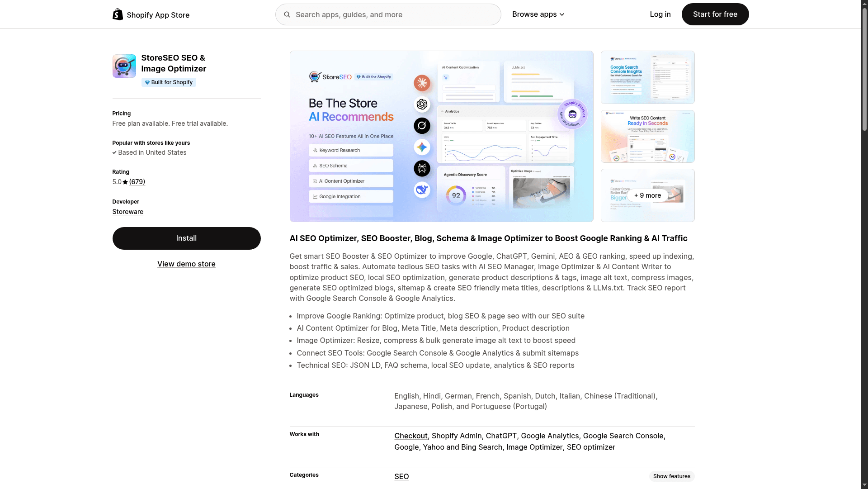The image size is (868, 489).
Task: Click the Shopify Sidekick integration badge
Action: [572, 114]
